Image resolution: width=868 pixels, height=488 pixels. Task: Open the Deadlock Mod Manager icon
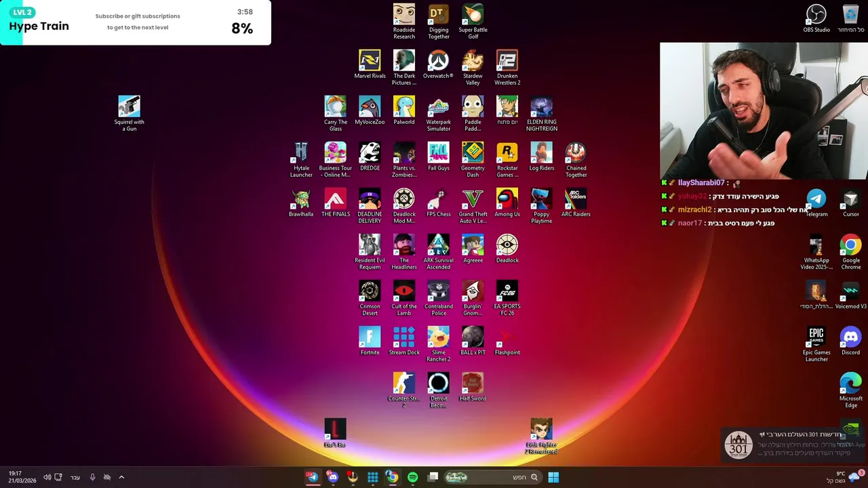coord(404,205)
